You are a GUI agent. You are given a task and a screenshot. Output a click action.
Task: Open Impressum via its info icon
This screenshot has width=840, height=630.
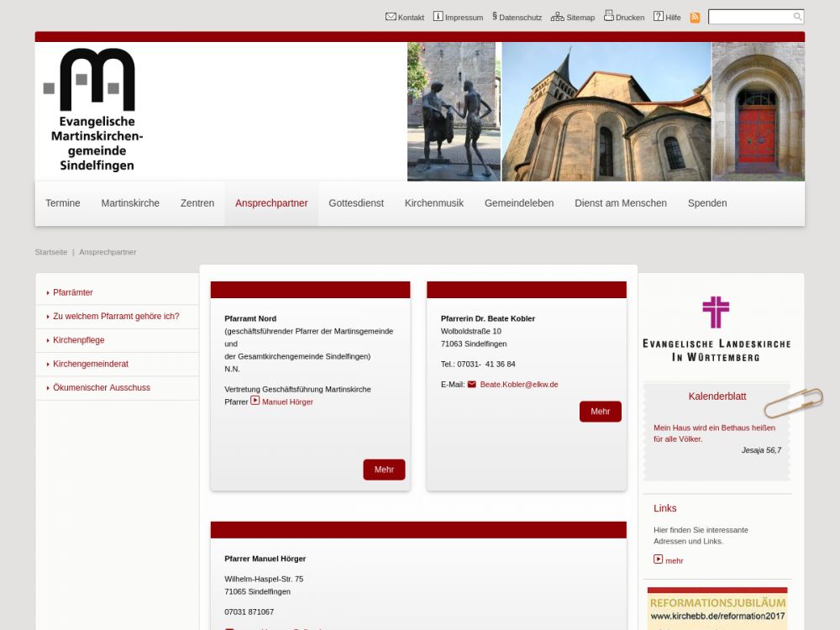(438, 17)
